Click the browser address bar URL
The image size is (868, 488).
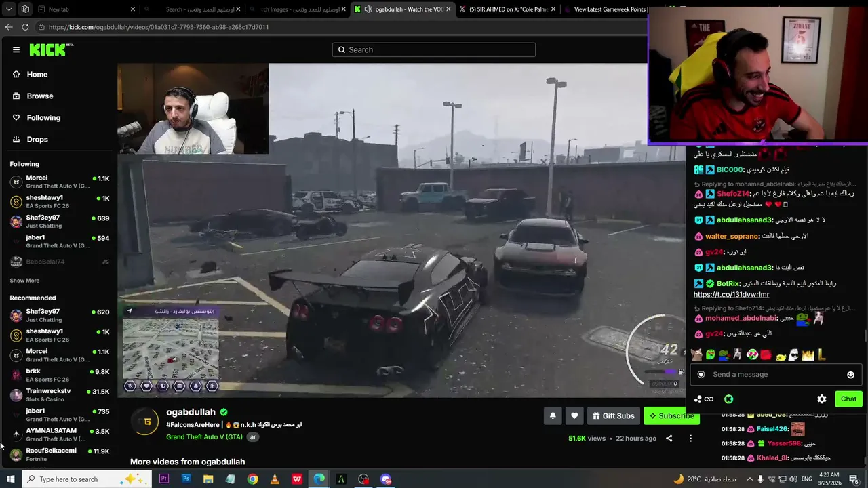click(x=159, y=27)
